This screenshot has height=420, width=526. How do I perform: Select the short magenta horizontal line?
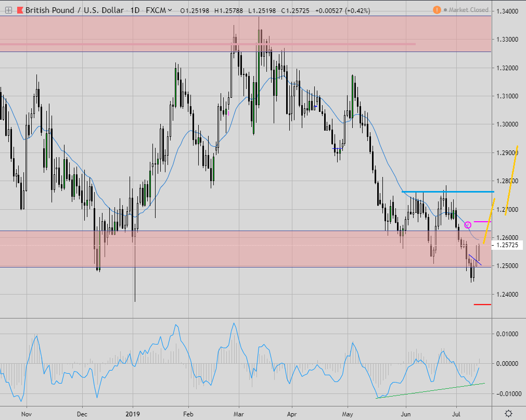pyautogui.click(x=482, y=222)
